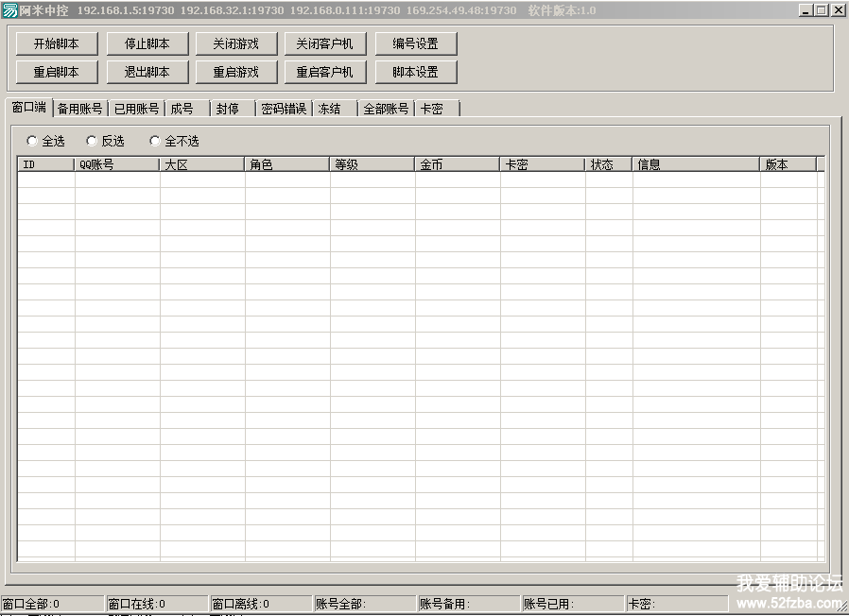The height and width of the screenshot is (616, 849).
Task: Go to the 全部账号 tab
Action: click(386, 110)
